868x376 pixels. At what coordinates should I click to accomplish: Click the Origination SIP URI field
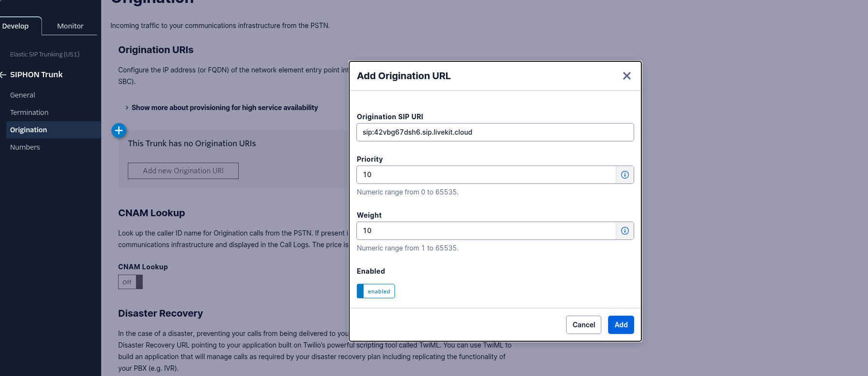[x=495, y=132]
